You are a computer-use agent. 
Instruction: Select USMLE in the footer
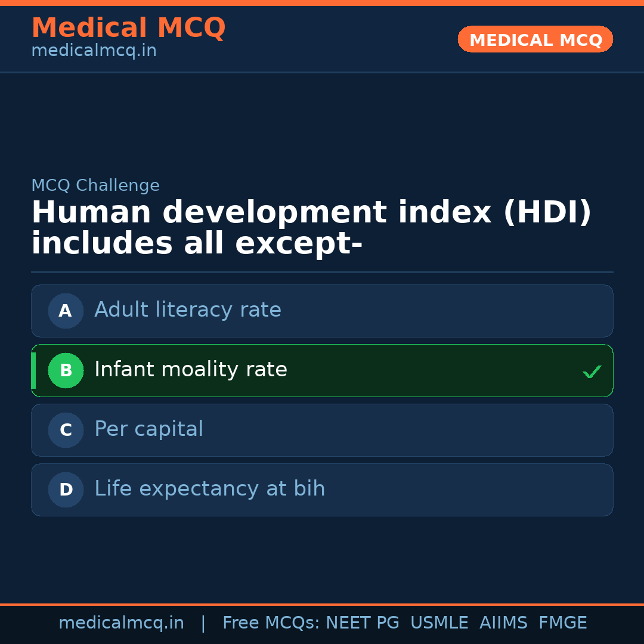point(439,623)
